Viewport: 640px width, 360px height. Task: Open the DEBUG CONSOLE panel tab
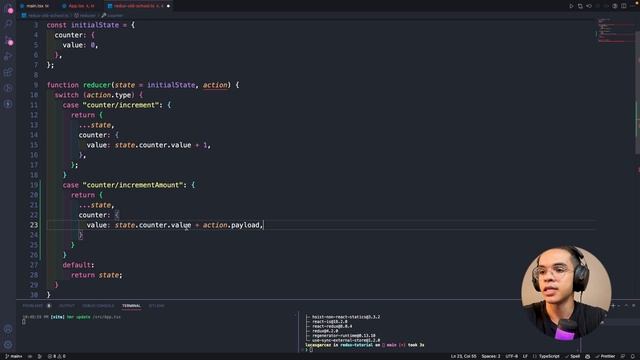click(x=98, y=306)
